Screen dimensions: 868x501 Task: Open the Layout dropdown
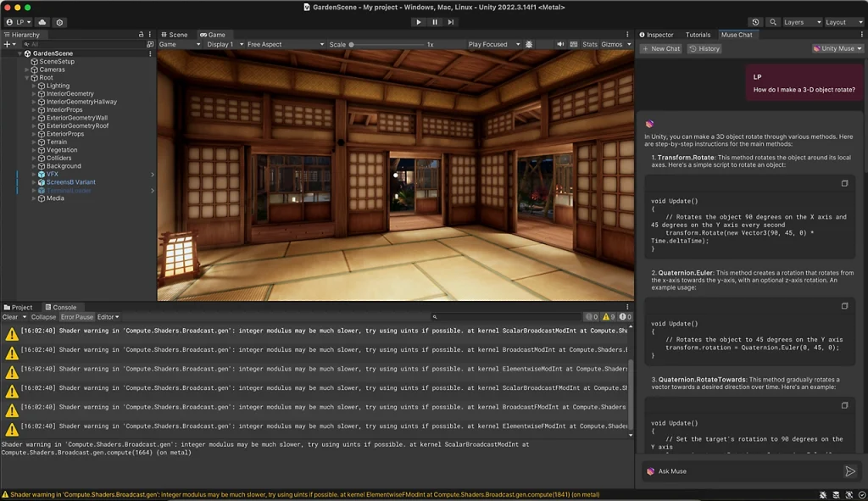click(x=843, y=22)
